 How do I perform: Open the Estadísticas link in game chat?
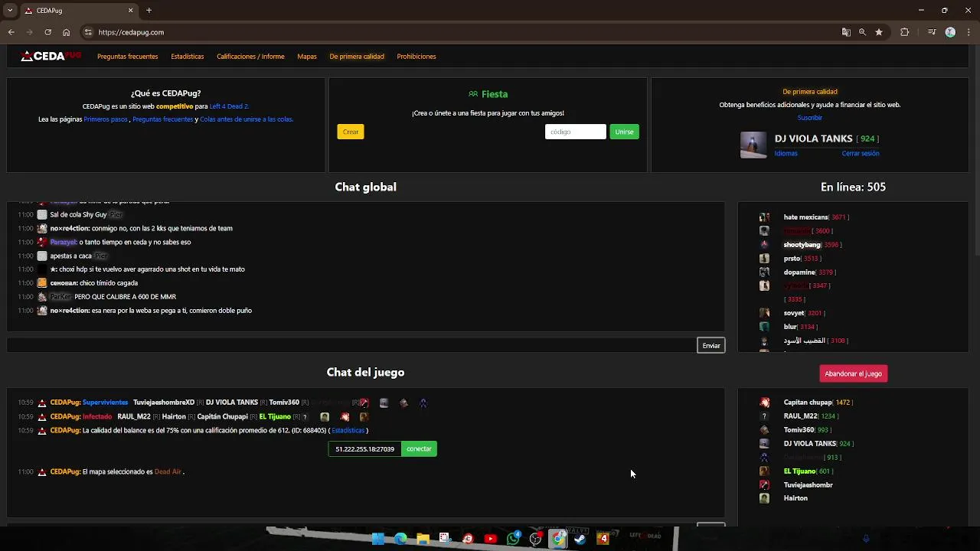[x=348, y=430]
